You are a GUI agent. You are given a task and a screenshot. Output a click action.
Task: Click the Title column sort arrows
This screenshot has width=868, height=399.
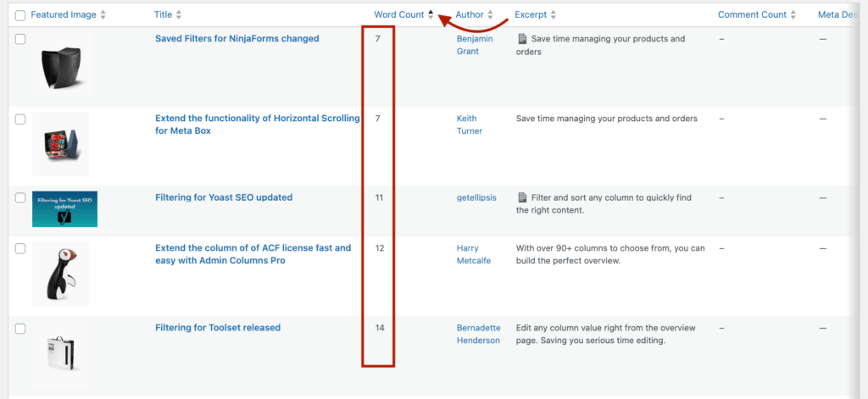tap(178, 15)
